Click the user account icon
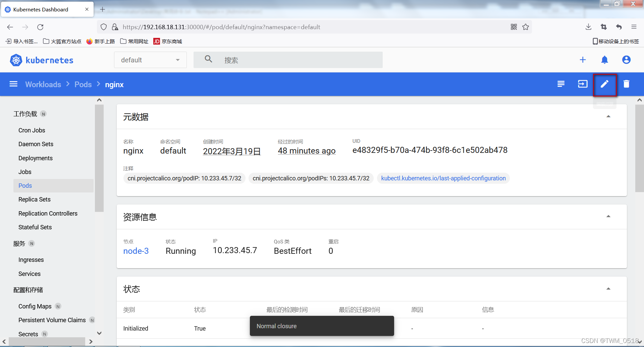This screenshot has height=347, width=644. pos(626,60)
